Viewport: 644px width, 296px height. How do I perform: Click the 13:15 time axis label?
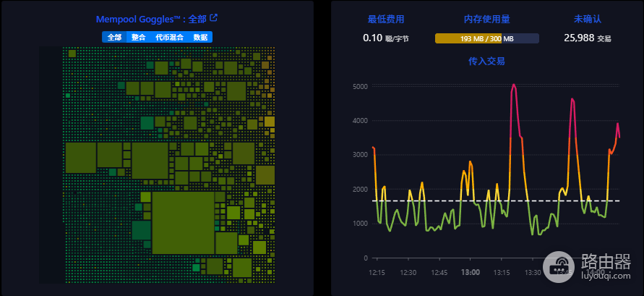click(x=502, y=272)
